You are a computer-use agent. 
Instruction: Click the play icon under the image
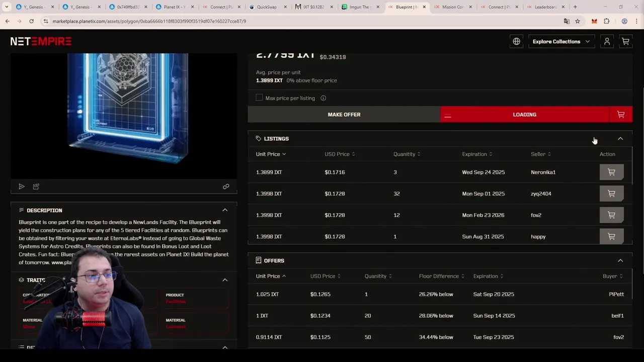tap(22, 187)
